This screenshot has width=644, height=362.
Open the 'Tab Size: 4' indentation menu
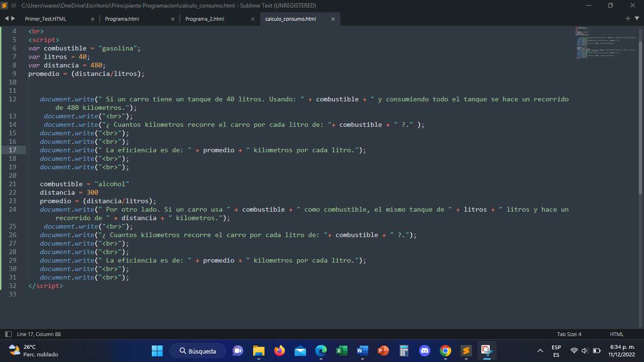coord(569,334)
